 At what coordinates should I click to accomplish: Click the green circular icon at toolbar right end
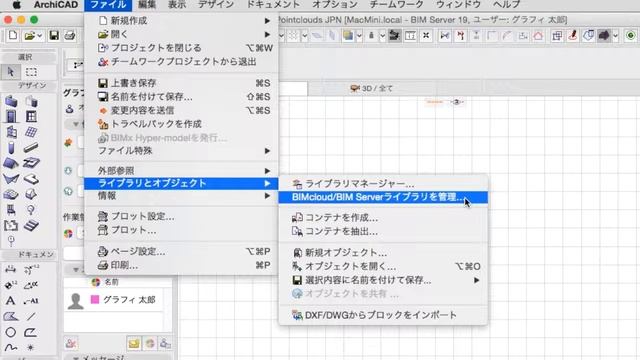click(x=630, y=36)
